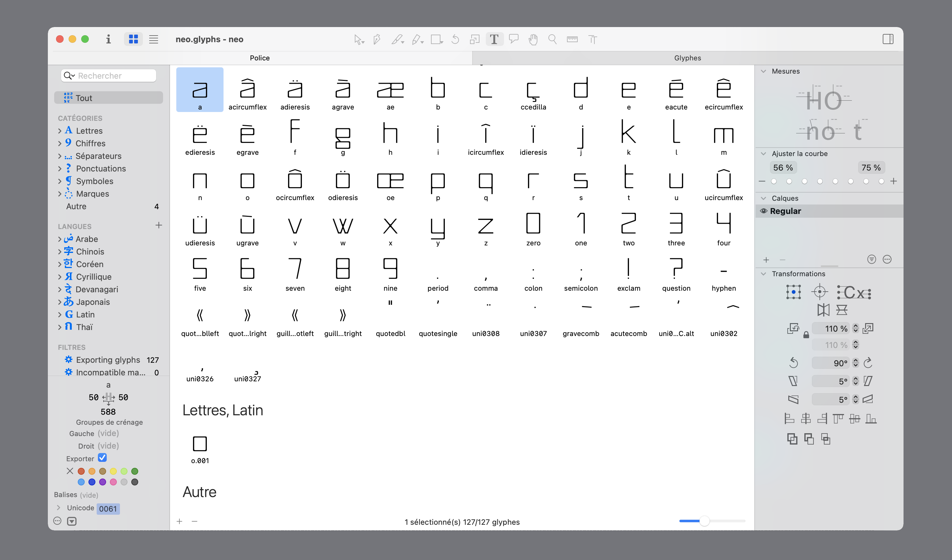
Task: Expand the Lettres category
Action: coord(60,131)
